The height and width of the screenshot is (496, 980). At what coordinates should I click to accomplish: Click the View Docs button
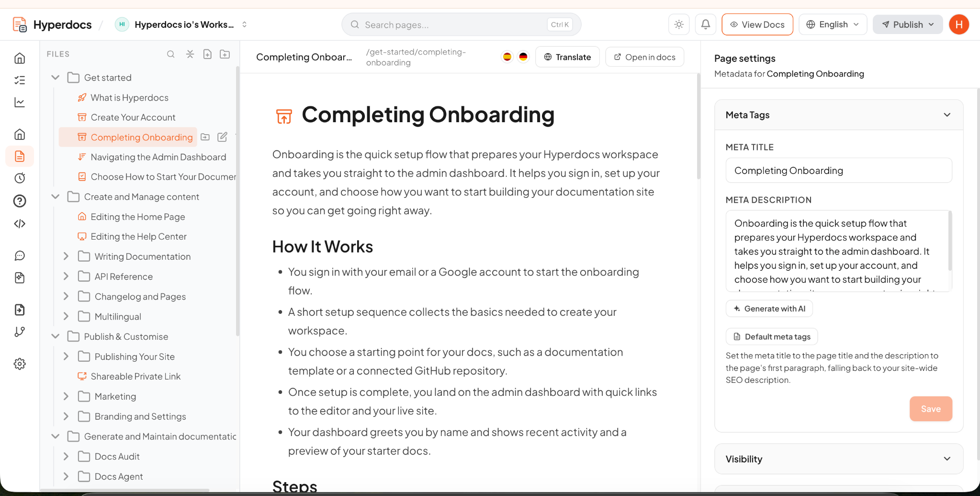click(757, 24)
